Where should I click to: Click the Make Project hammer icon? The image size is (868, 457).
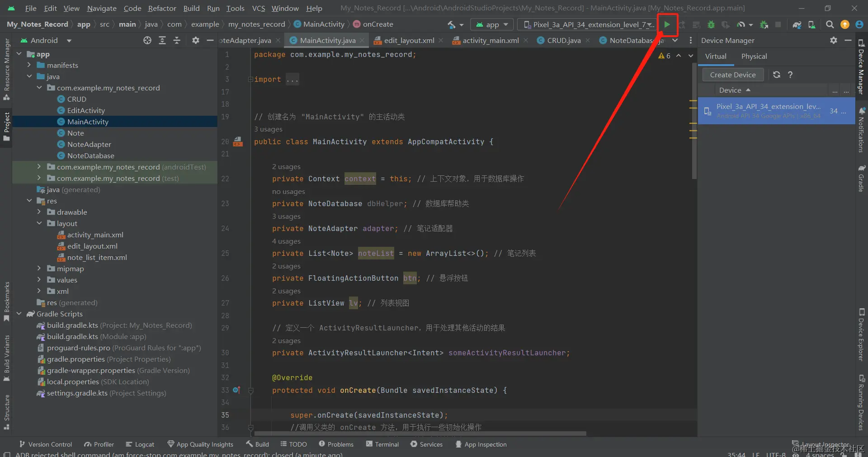click(451, 24)
